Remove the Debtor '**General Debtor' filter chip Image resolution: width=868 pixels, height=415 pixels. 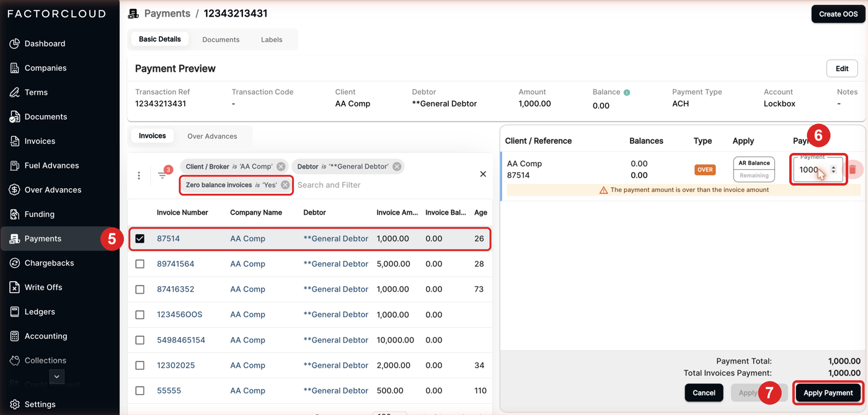point(397,166)
